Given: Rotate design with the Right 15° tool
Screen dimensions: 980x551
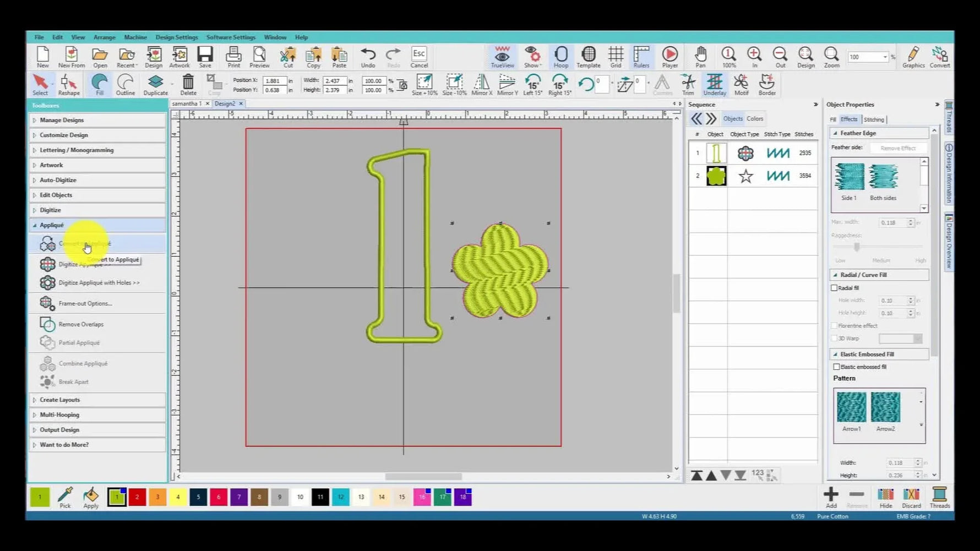Looking at the screenshot, I should point(559,84).
